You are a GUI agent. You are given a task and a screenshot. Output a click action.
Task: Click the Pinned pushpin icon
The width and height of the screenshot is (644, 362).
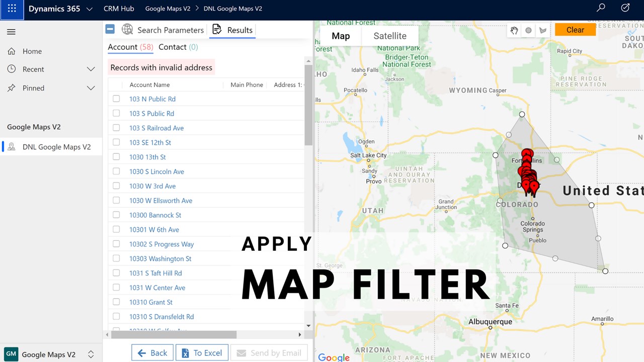11,88
